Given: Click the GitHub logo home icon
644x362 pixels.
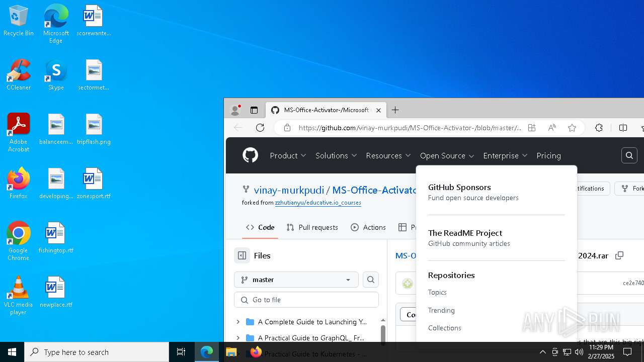Looking at the screenshot, I should coord(250,155).
